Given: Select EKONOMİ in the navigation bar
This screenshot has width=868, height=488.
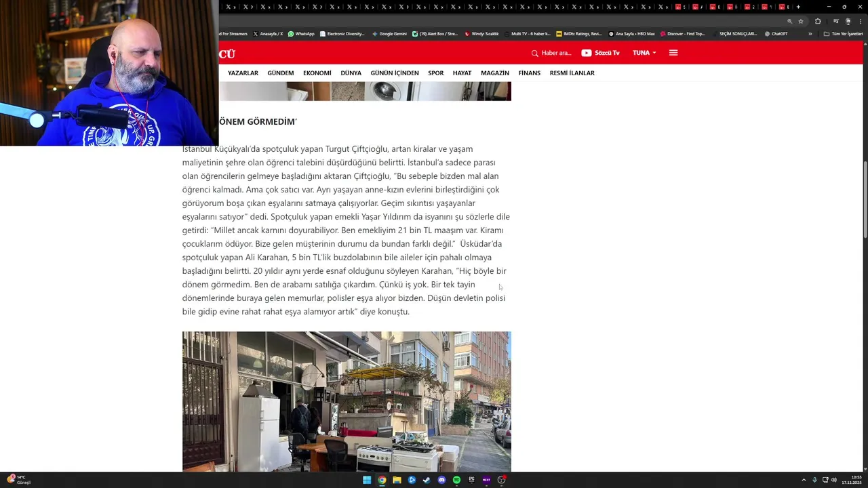Looking at the screenshot, I should pos(317,73).
